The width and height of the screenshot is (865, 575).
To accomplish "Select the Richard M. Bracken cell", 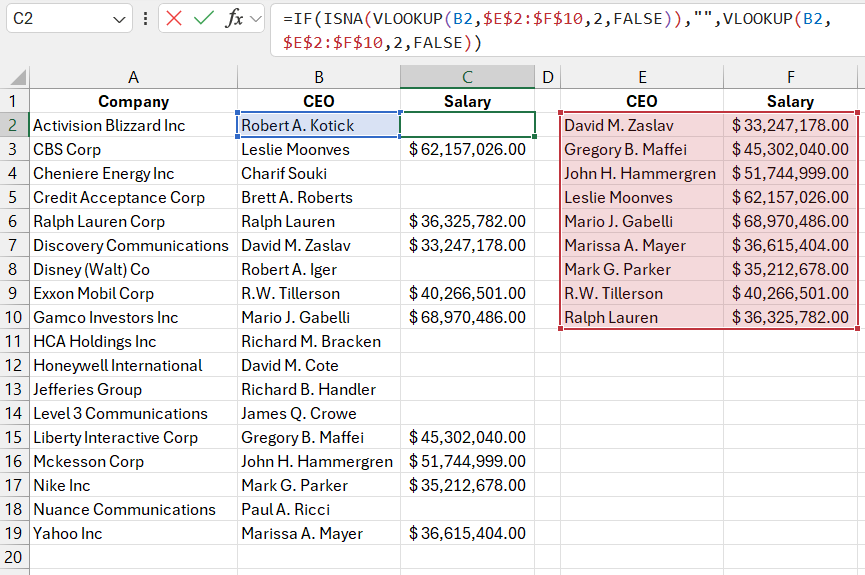I will 319,341.
